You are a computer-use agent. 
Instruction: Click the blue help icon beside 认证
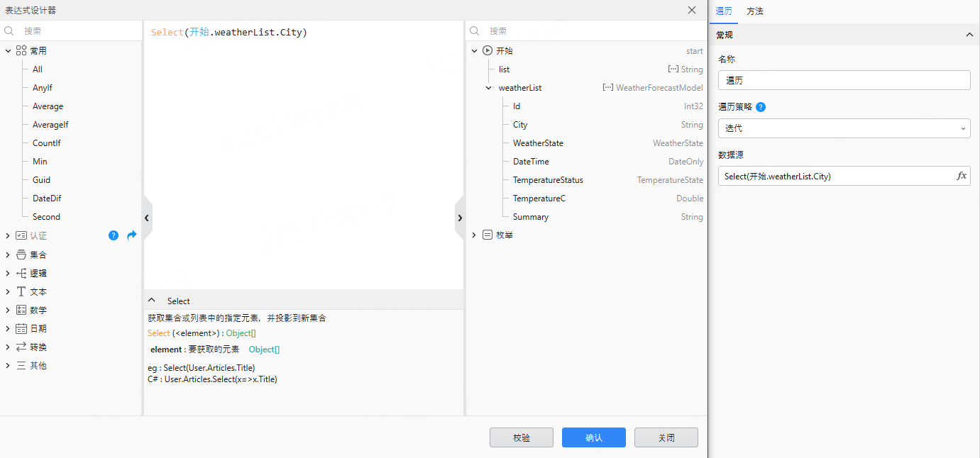114,235
